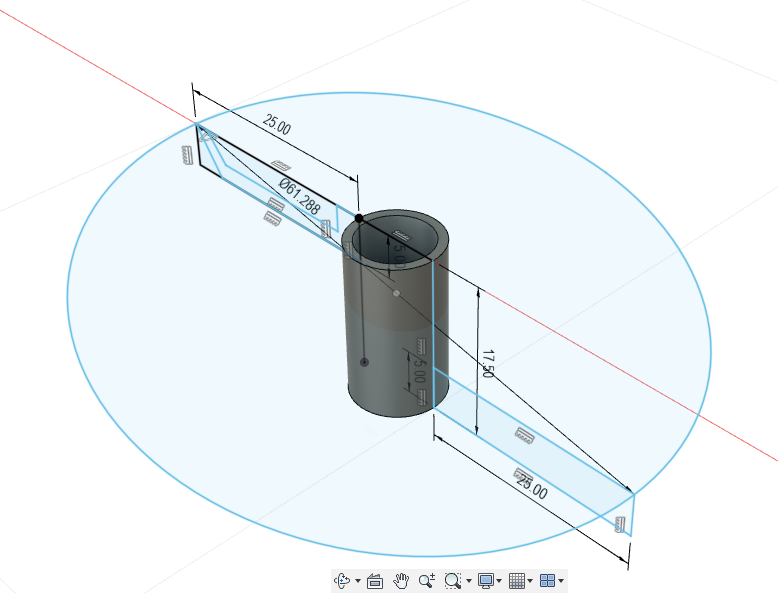778x594 pixels.
Task: Expand the Viewports dropdown arrow
Action: tap(561, 581)
